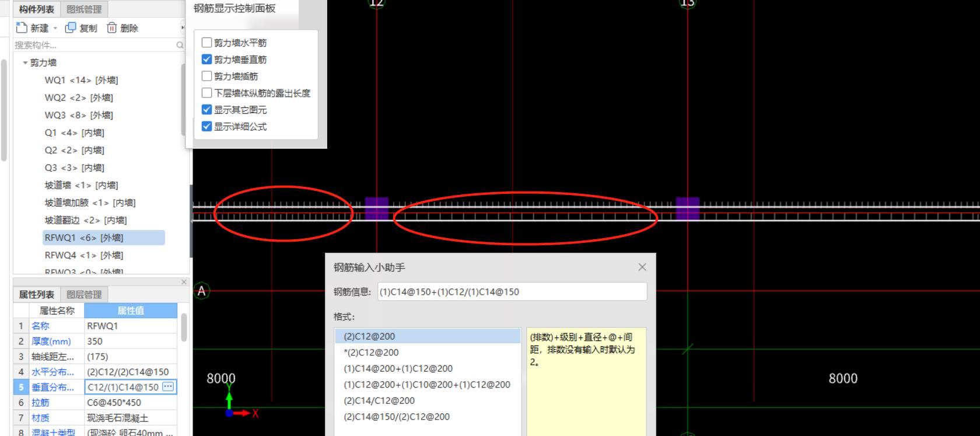Switch to 图层管理 tab
The height and width of the screenshot is (436, 980).
(x=84, y=294)
